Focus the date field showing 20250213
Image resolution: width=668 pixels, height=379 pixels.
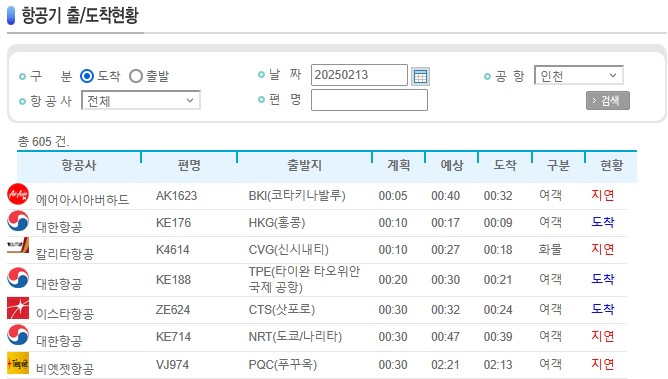[x=359, y=75]
